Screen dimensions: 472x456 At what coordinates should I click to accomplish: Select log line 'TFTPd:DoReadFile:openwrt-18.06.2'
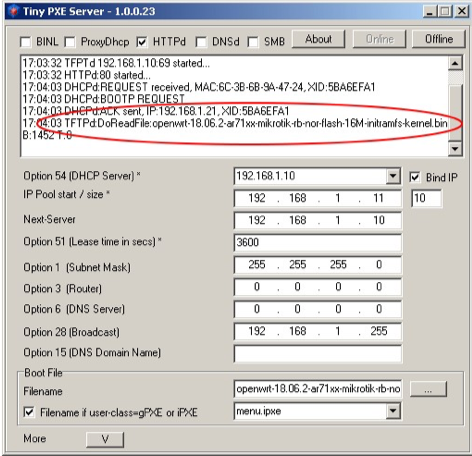coord(235,123)
